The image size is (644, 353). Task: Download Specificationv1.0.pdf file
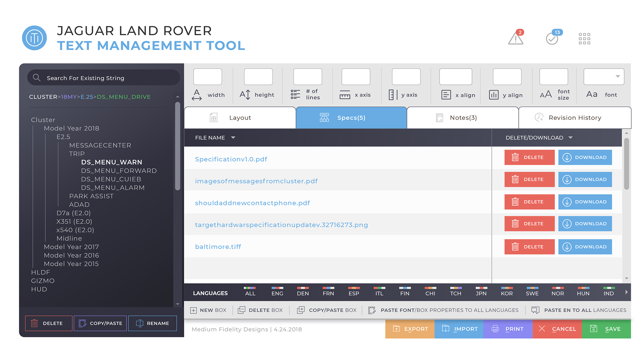tap(585, 157)
